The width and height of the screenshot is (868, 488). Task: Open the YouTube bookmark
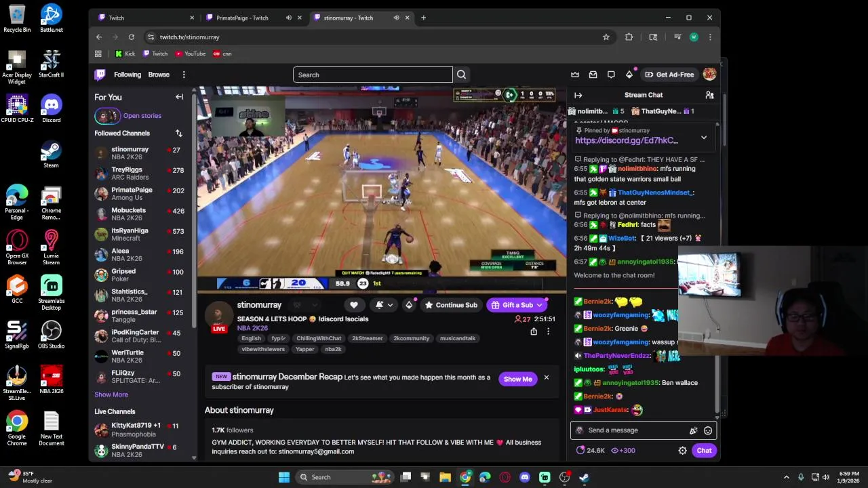coord(191,54)
